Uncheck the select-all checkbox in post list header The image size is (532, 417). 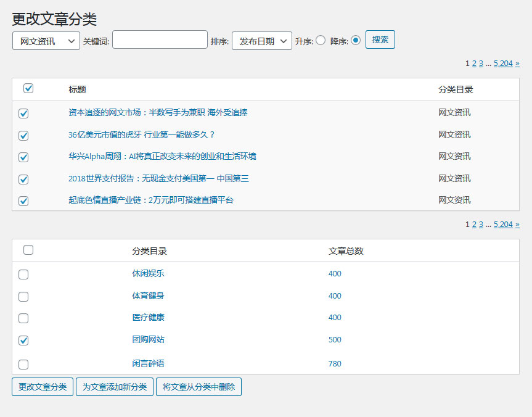[x=28, y=88]
